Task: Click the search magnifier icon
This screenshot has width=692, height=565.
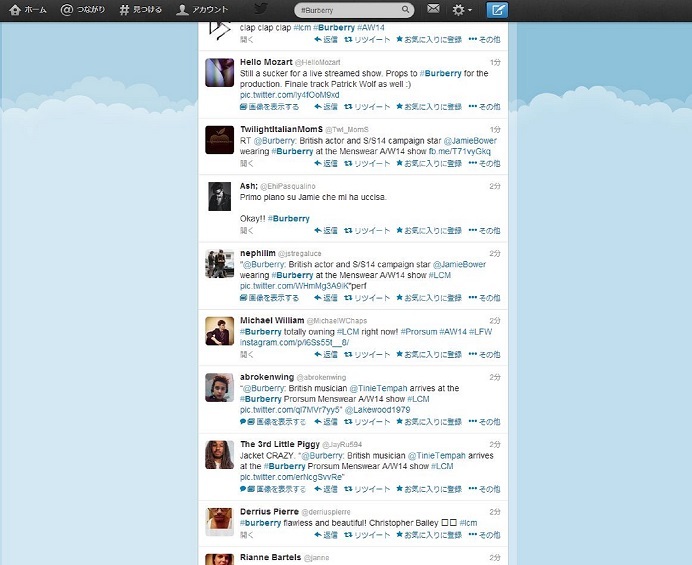Action: pos(405,9)
